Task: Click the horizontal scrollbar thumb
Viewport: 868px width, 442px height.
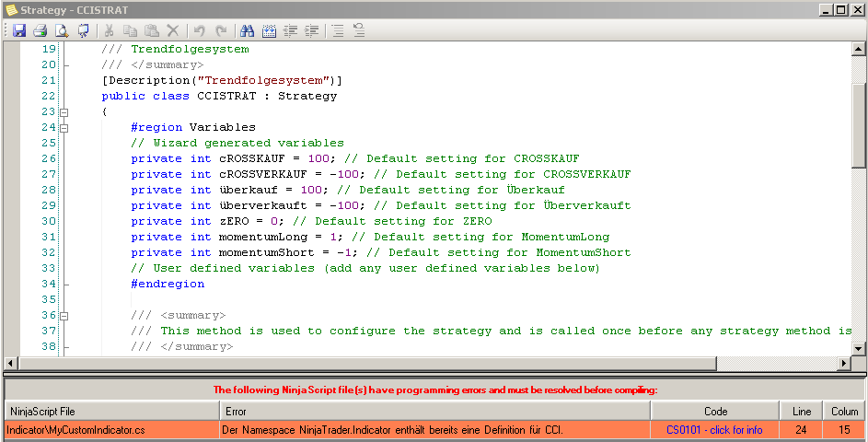Action: [367, 364]
